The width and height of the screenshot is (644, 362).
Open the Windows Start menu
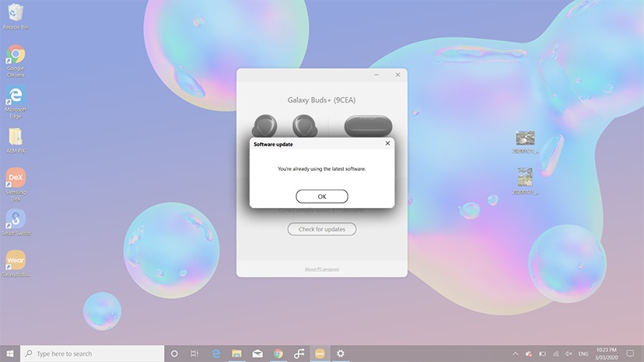(10, 353)
